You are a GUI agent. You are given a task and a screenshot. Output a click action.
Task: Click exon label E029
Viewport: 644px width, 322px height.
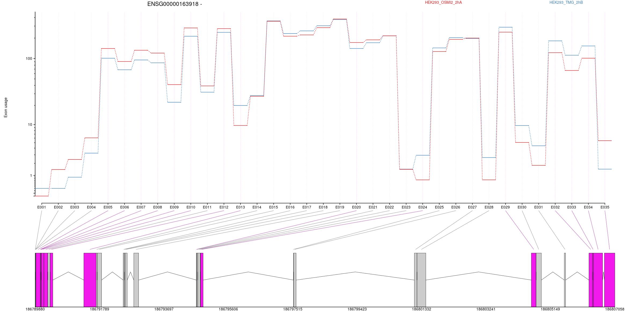(505, 207)
